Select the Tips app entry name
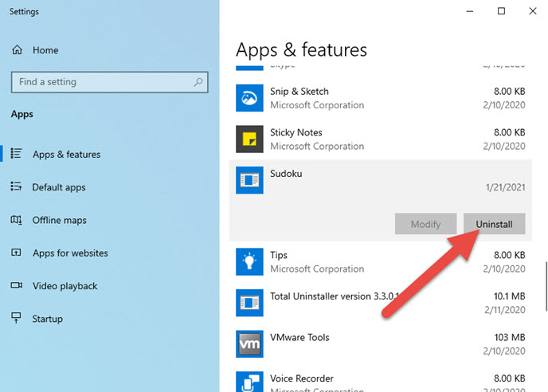The height and width of the screenshot is (392, 548). [279, 255]
